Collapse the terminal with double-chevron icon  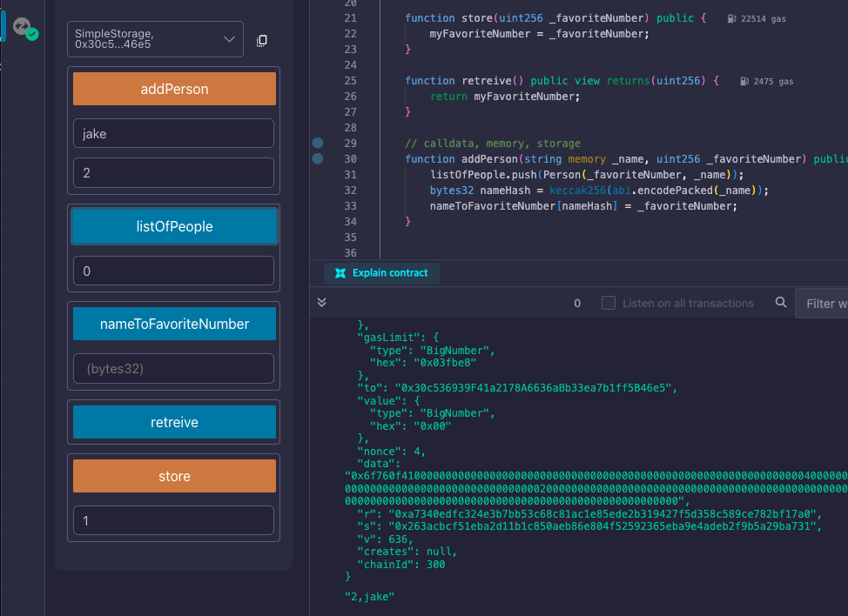(322, 303)
